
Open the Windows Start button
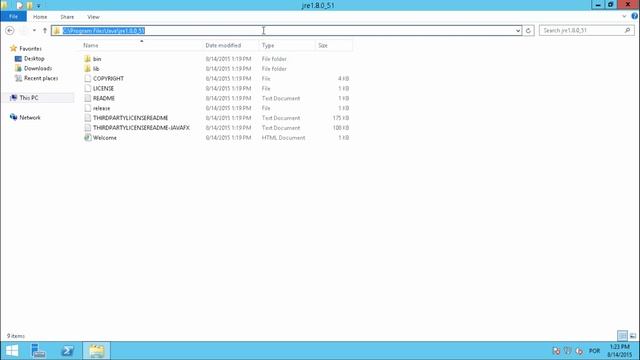click(12, 351)
